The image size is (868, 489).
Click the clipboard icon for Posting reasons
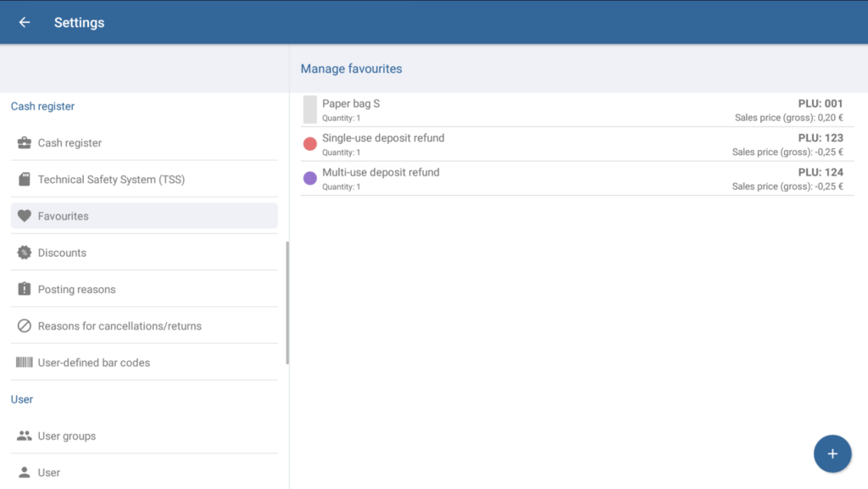click(x=25, y=289)
